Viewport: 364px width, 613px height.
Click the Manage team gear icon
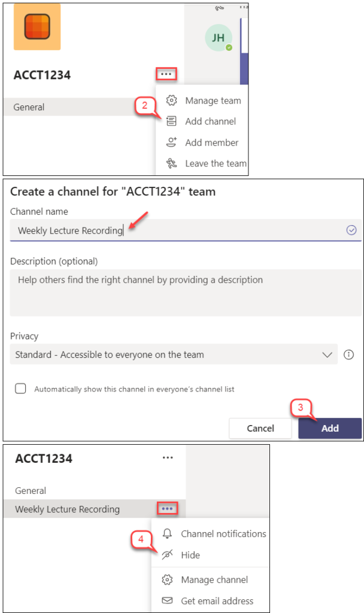click(x=171, y=101)
